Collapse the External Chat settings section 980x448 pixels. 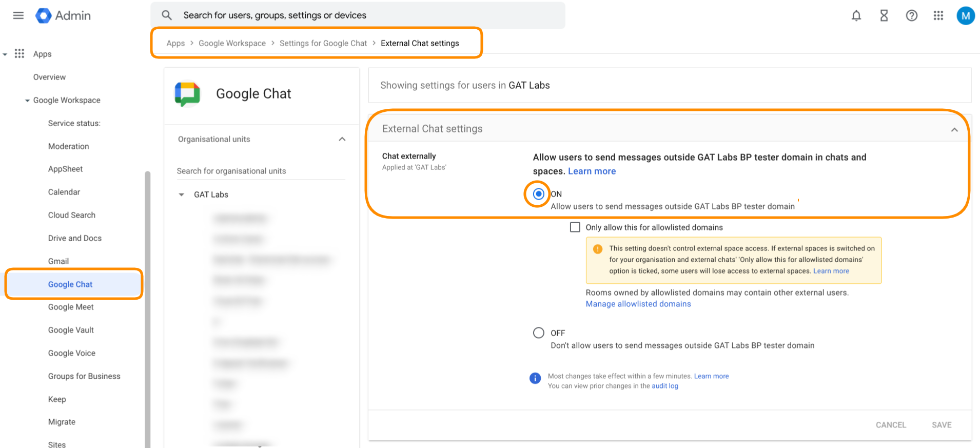pyautogui.click(x=954, y=129)
